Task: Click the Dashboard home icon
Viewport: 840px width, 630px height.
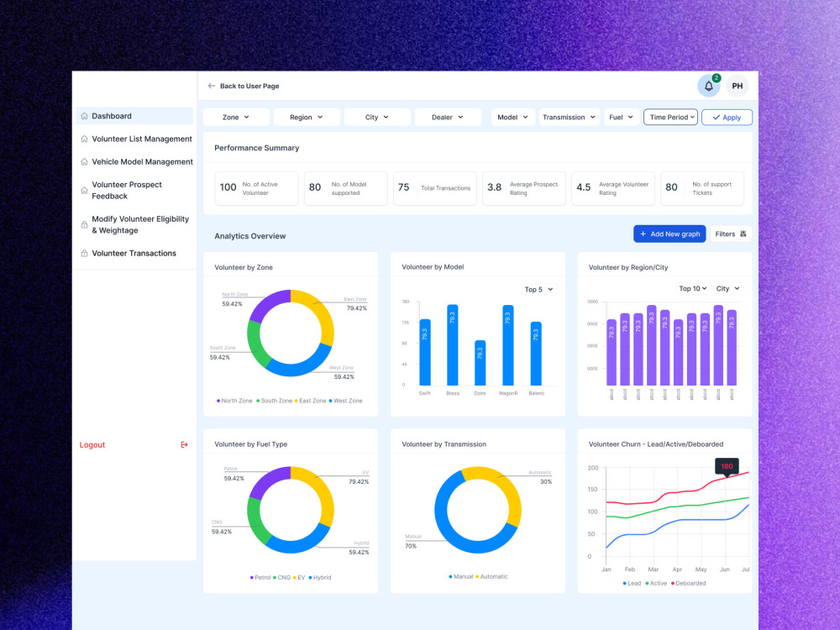Action: click(84, 116)
